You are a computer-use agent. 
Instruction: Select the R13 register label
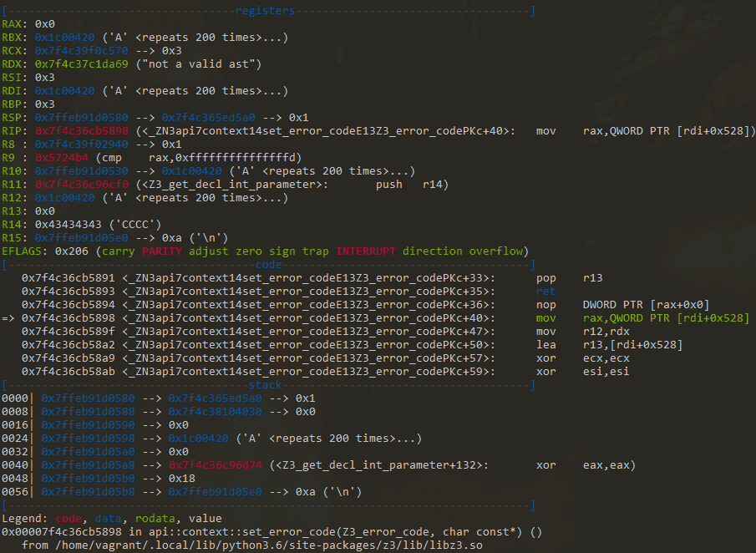tap(12, 211)
